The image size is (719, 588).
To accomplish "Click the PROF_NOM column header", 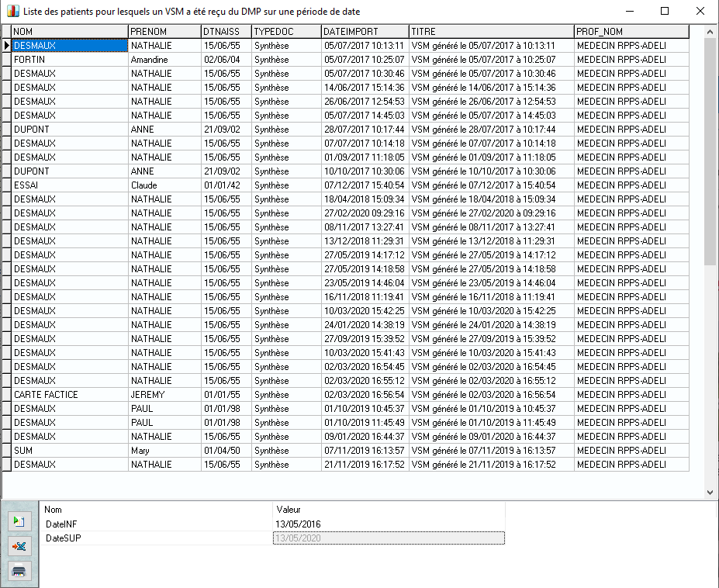I will pos(631,32).
